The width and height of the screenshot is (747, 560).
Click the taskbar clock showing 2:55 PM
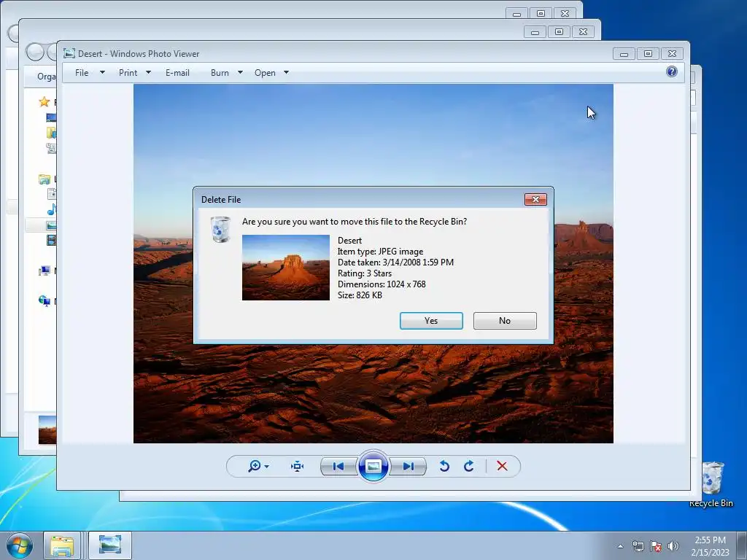[x=710, y=540]
